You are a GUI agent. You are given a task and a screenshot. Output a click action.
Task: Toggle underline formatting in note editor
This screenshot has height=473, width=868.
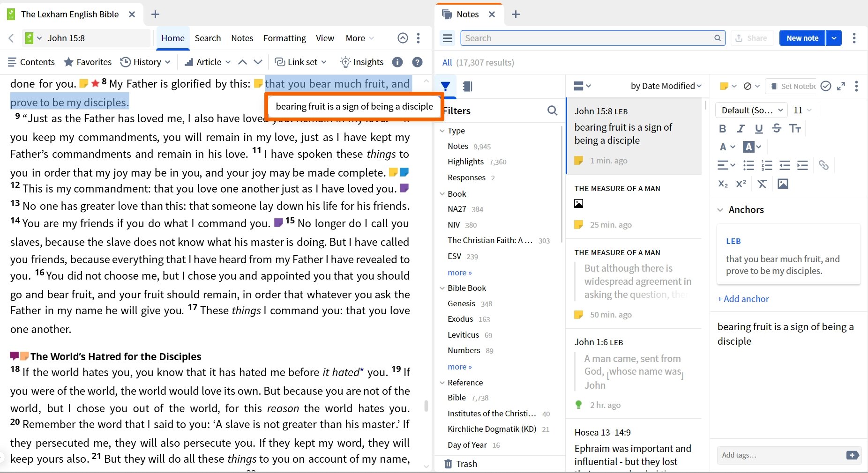click(759, 128)
